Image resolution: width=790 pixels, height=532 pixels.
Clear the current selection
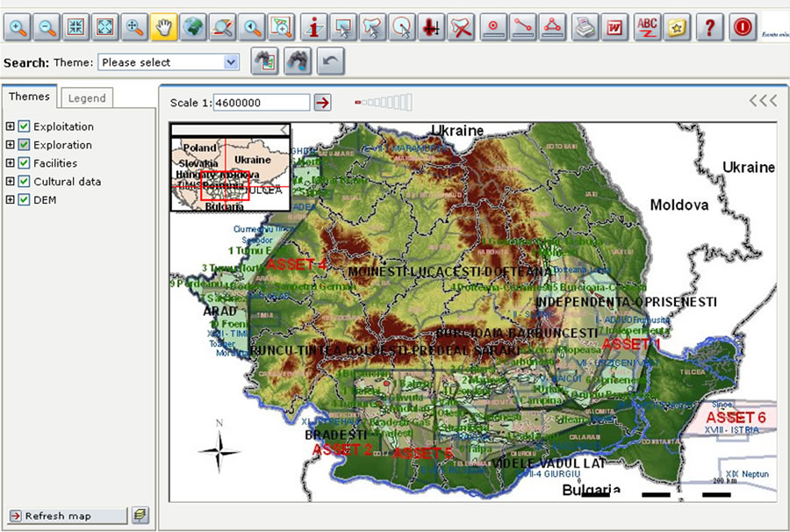[461, 26]
